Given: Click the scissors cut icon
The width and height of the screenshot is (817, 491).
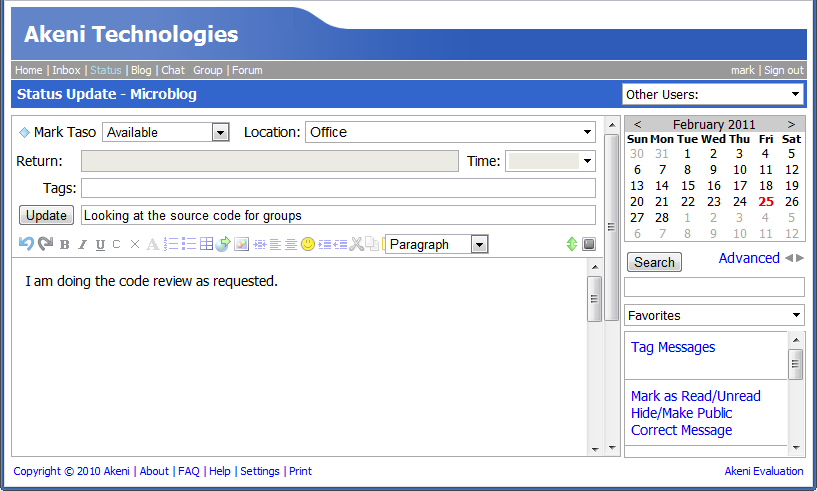Looking at the screenshot, I should coord(356,244).
